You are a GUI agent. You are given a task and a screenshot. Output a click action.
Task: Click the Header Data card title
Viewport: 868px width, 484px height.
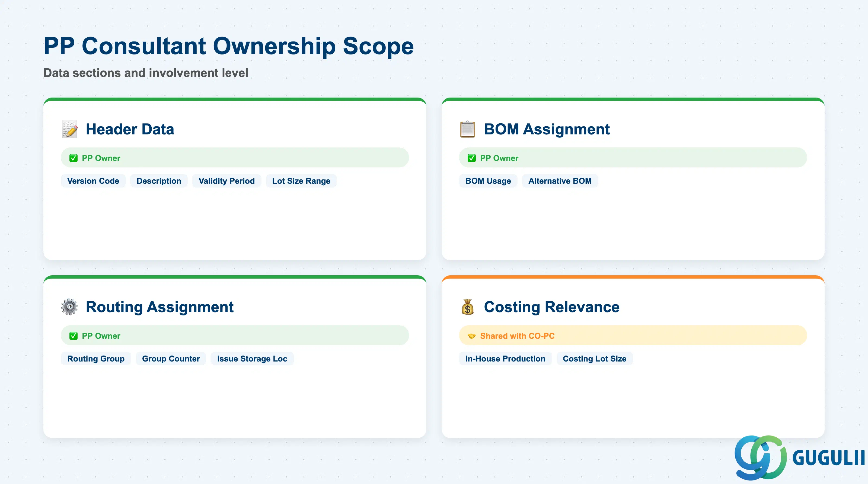(x=130, y=129)
